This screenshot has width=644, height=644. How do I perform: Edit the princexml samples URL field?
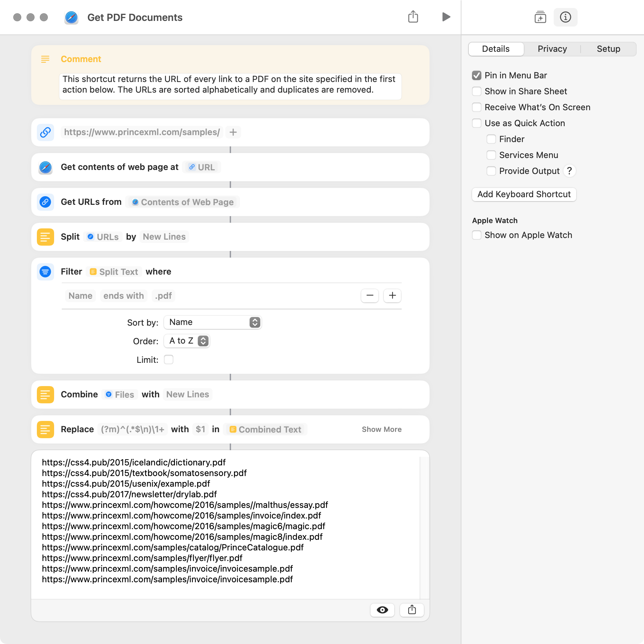click(x=142, y=132)
